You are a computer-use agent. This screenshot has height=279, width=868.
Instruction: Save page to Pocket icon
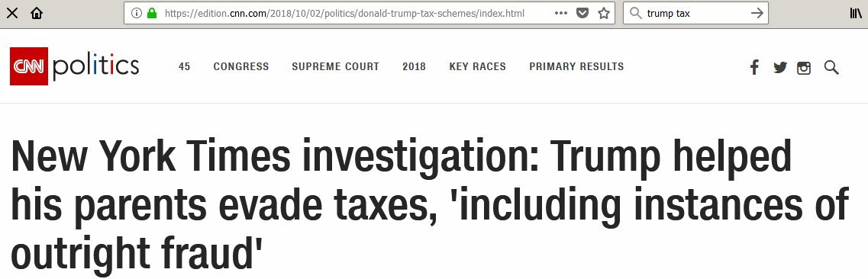582,13
